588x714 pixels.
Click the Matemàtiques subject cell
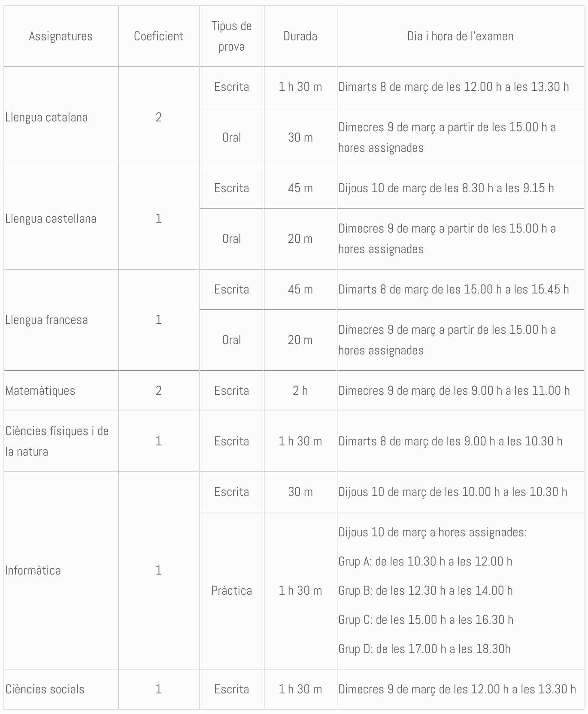[40, 390]
